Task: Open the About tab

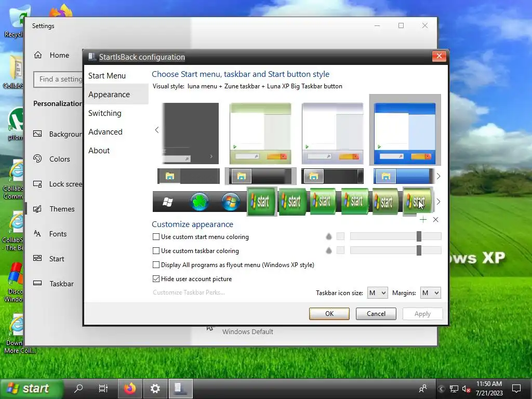Action: point(116,150)
